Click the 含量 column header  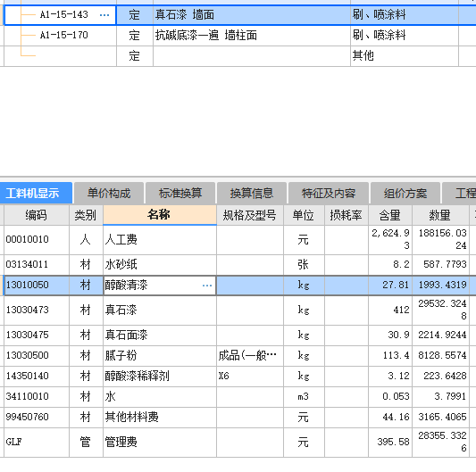tap(390, 215)
